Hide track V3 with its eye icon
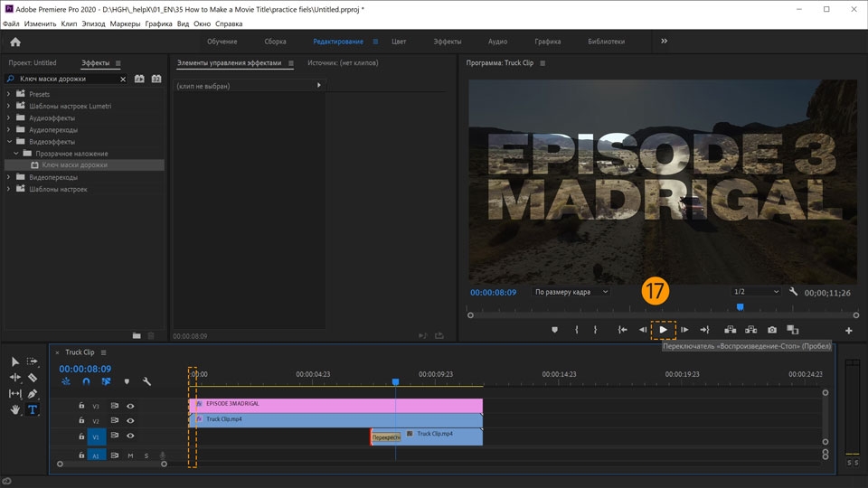Screen dimensions: 868x488 coord(130,406)
